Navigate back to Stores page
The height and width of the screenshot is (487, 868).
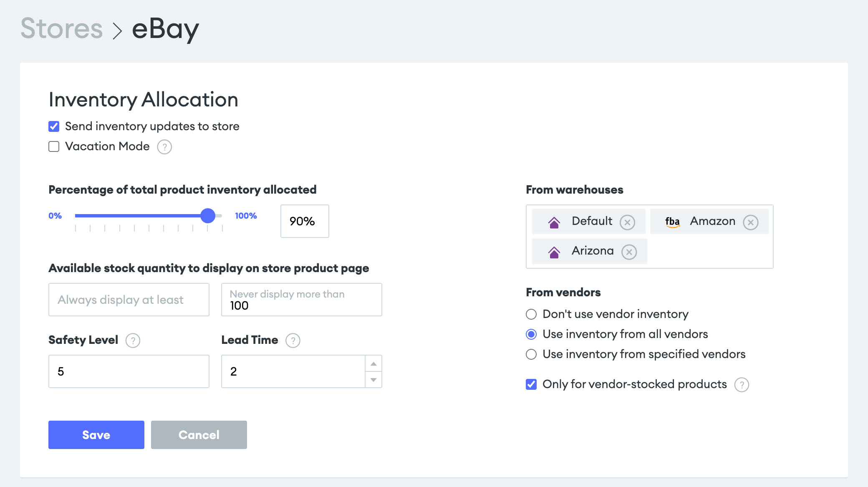point(62,28)
